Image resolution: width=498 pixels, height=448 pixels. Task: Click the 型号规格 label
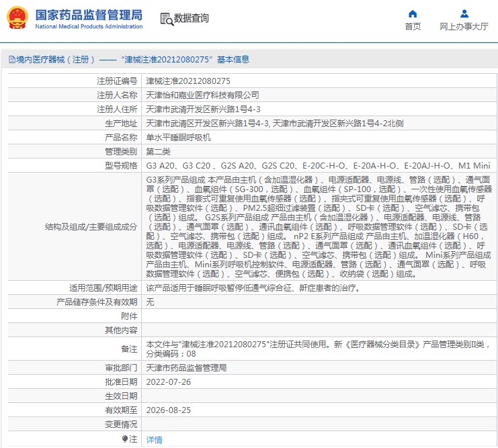click(121, 165)
